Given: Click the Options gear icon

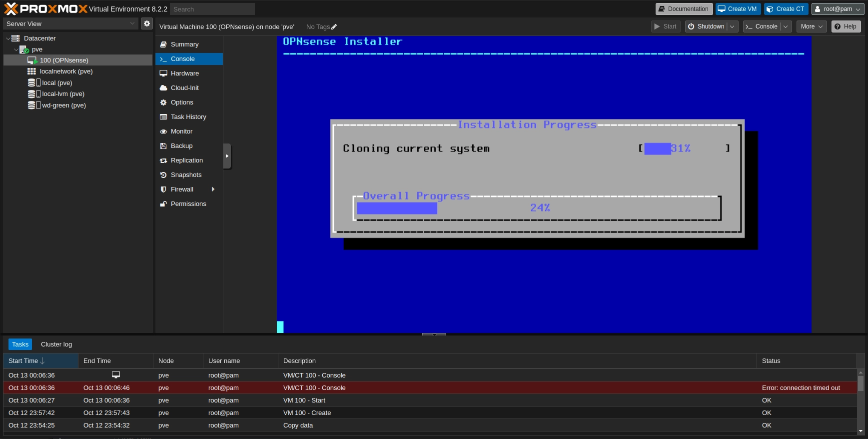Looking at the screenshot, I should click(163, 102).
